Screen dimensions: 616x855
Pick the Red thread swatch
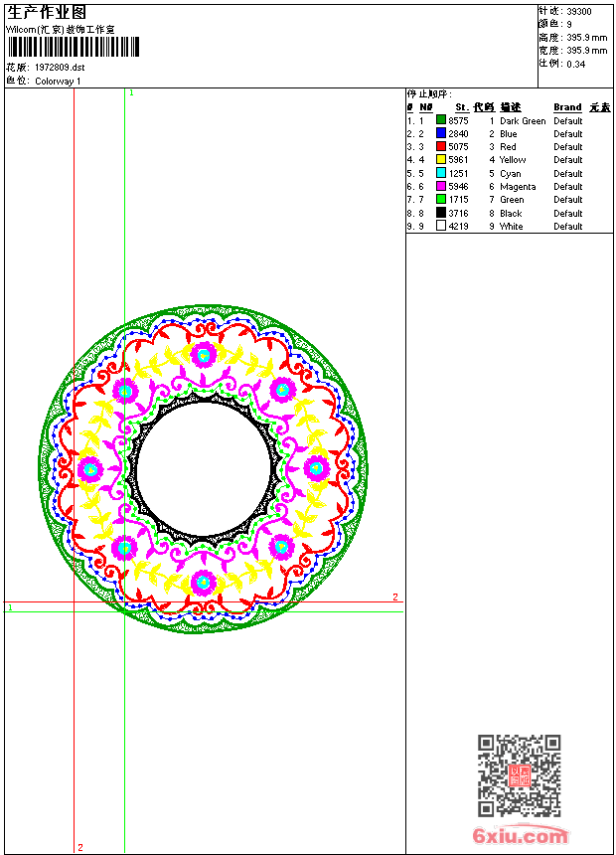pyautogui.click(x=441, y=146)
